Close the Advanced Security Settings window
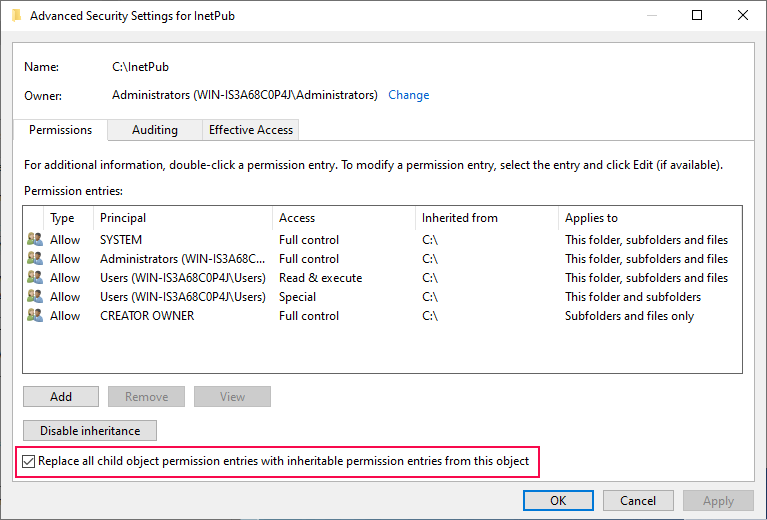 [x=742, y=16]
